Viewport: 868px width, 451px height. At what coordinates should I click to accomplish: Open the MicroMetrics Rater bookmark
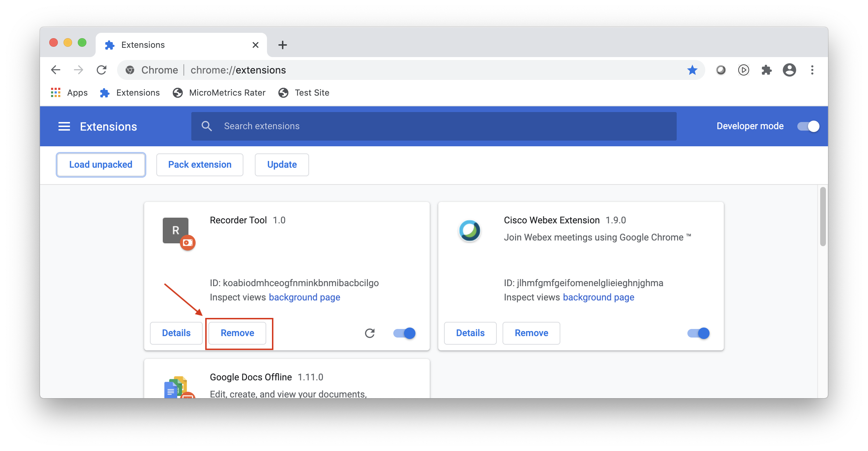click(219, 93)
